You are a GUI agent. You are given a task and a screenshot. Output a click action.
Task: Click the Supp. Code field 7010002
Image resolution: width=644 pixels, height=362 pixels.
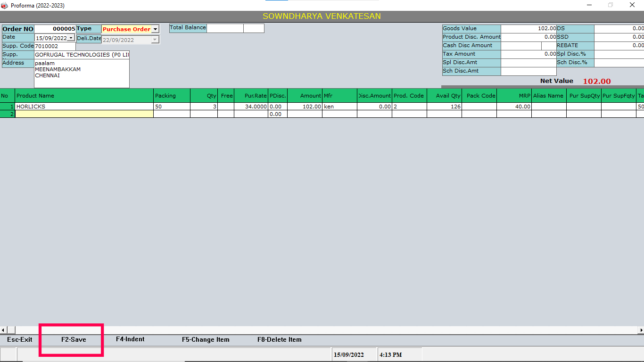(x=55, y=46)
